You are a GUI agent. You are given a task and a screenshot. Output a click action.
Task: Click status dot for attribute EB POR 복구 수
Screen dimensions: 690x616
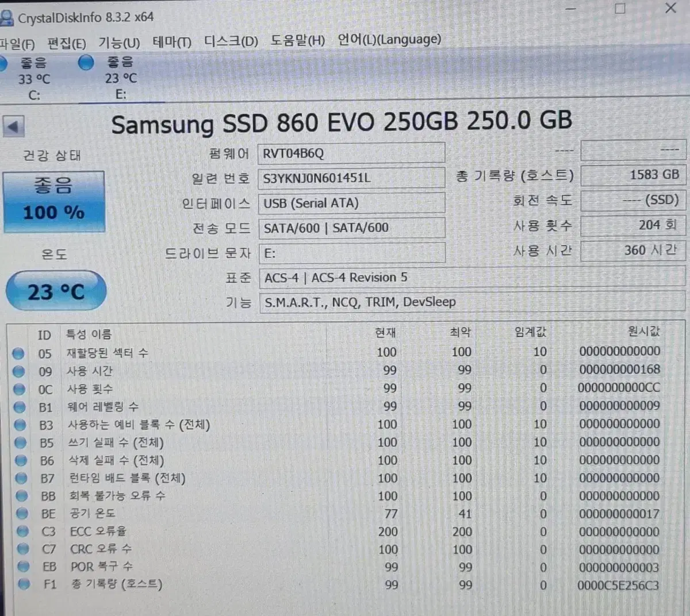pos(24,567)
